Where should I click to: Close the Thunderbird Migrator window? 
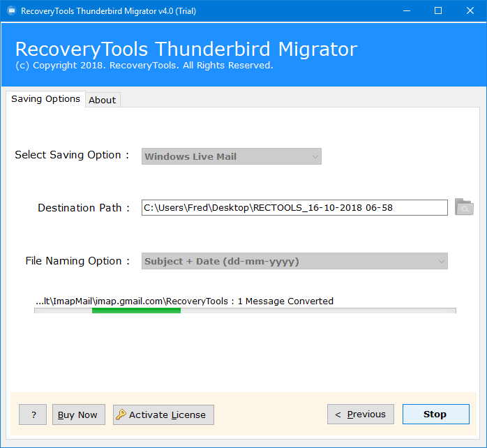(470, 11)
